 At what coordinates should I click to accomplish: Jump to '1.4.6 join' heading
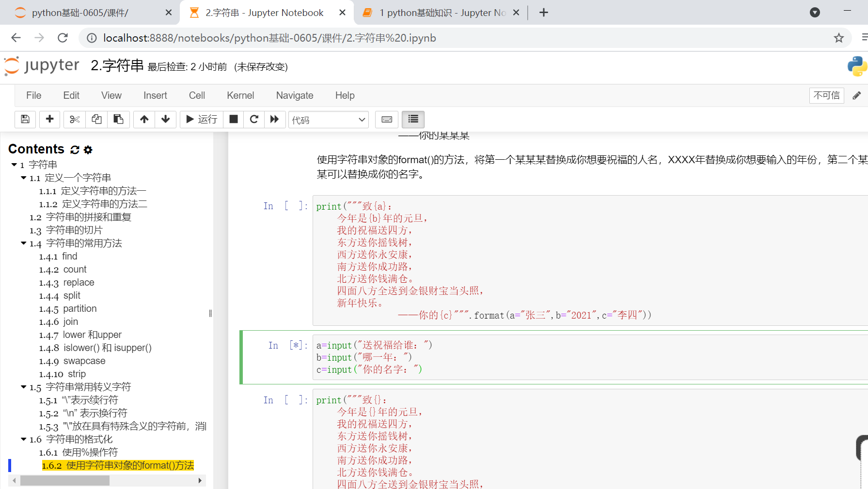[59, 322]
